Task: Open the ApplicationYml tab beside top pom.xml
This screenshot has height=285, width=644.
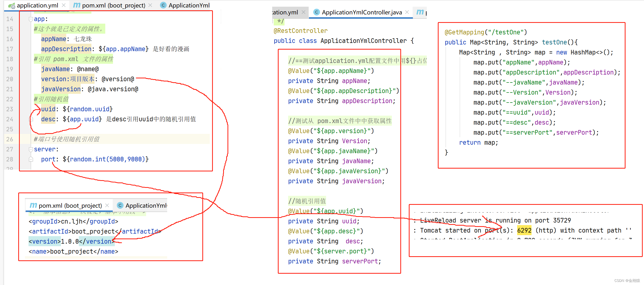Action: 189,5
